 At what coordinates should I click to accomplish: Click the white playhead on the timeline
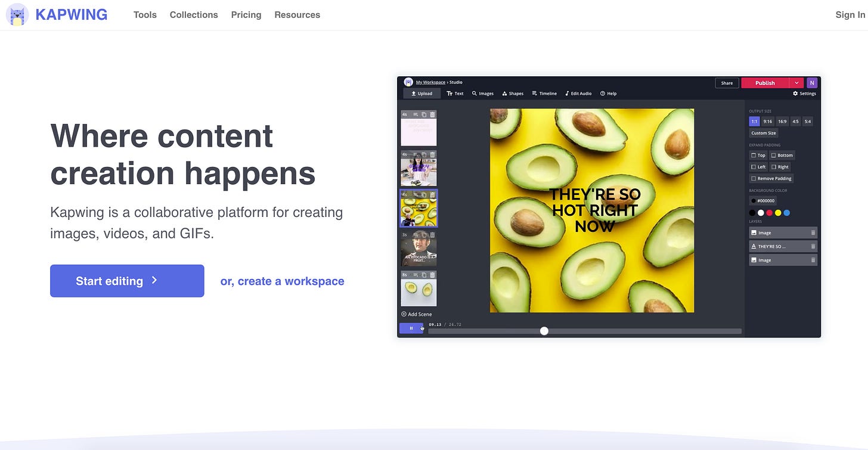pos(544,331)
